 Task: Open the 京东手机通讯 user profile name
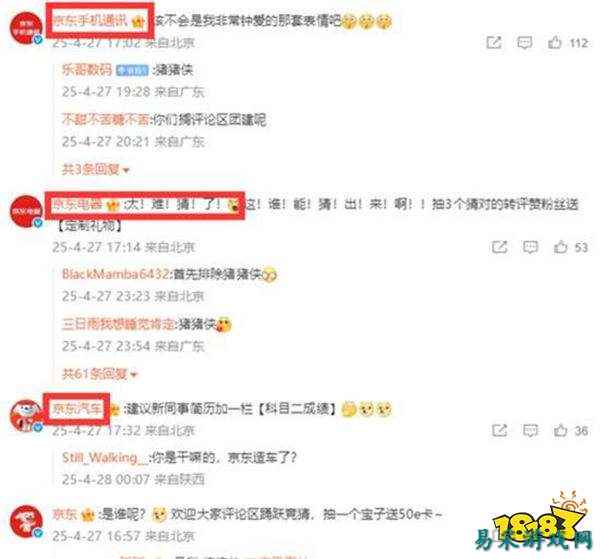click(x=90, y=20)
